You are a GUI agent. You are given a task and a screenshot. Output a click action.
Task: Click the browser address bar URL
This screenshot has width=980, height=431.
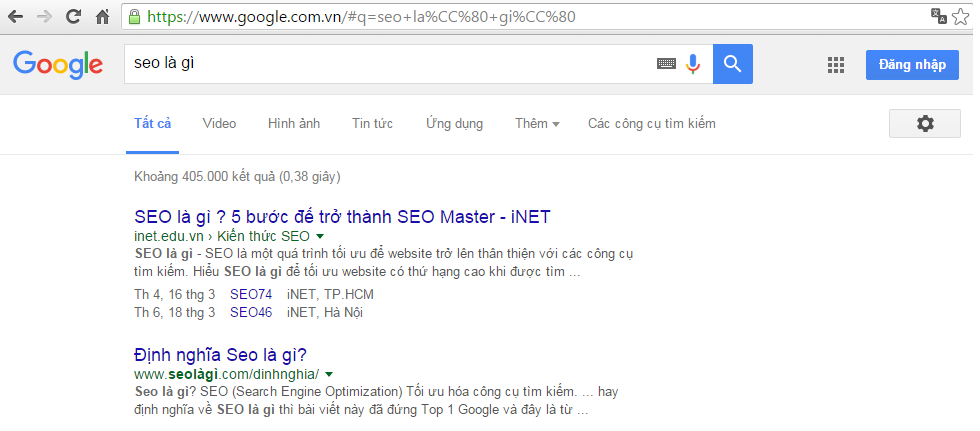[x=361, y=17]
